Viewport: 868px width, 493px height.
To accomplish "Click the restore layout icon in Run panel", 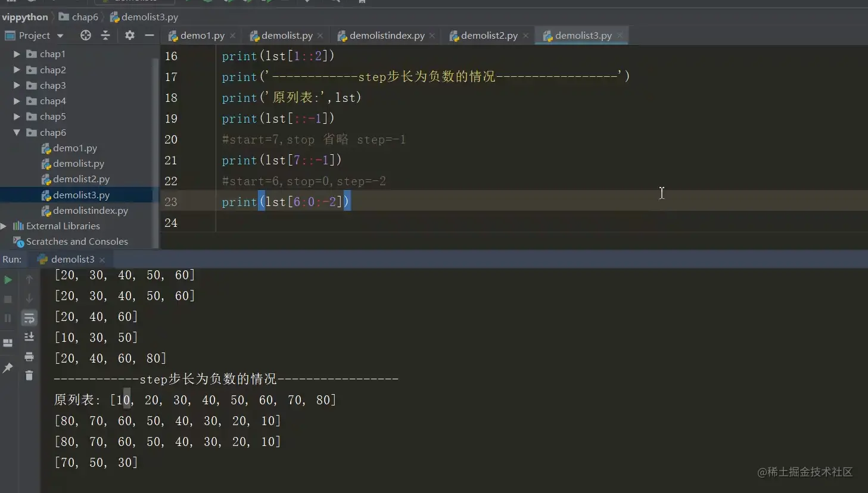I will tap(8, 343).
